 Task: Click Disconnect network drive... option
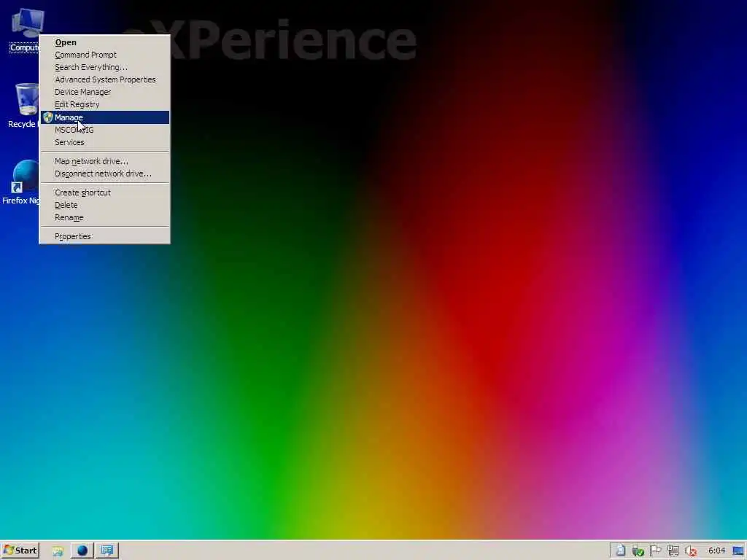[104, 174]
